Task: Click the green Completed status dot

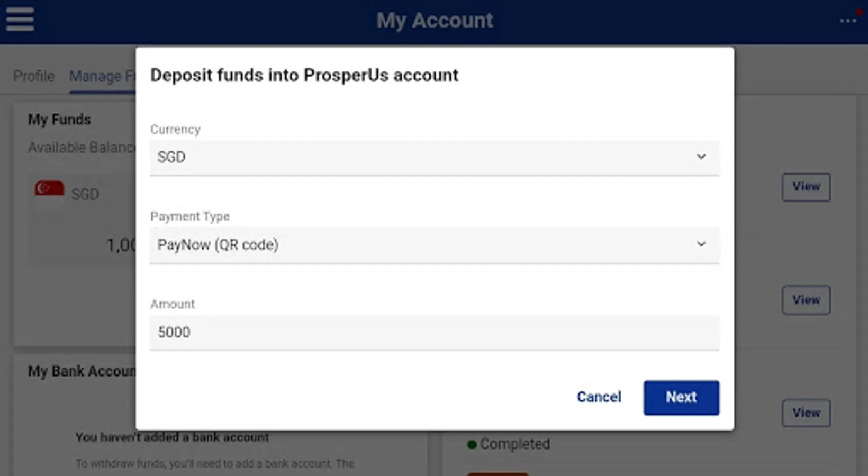Action: [472, 445]
